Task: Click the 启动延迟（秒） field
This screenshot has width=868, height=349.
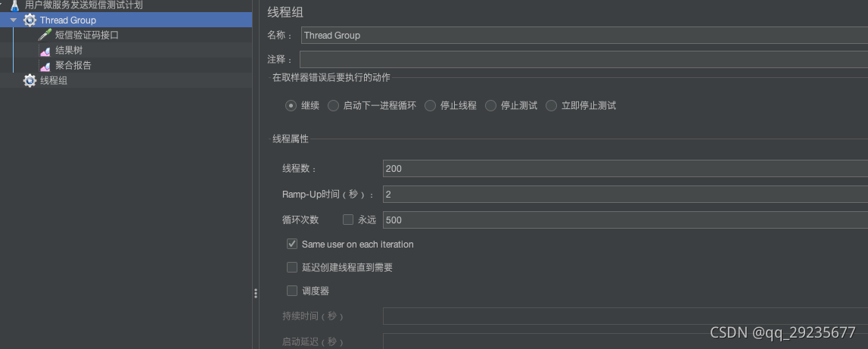Action: [x=626, y=341]
